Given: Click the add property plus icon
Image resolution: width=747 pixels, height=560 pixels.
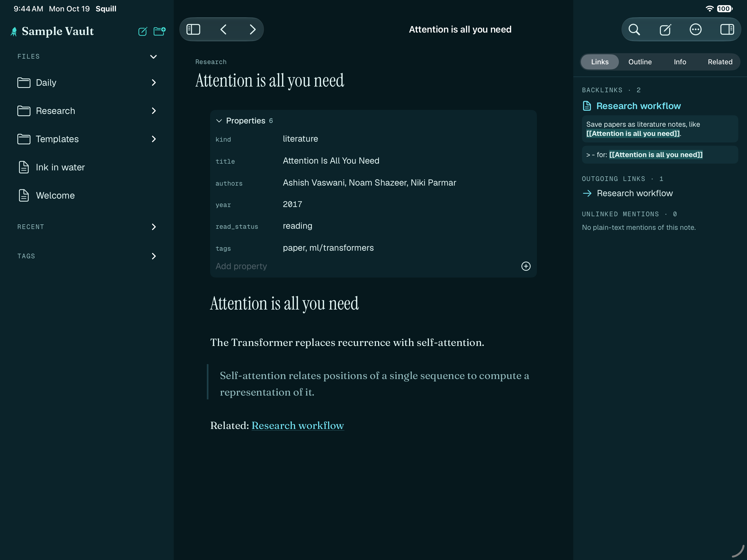Looking at the screenshot, I should (x=526, y=266).
